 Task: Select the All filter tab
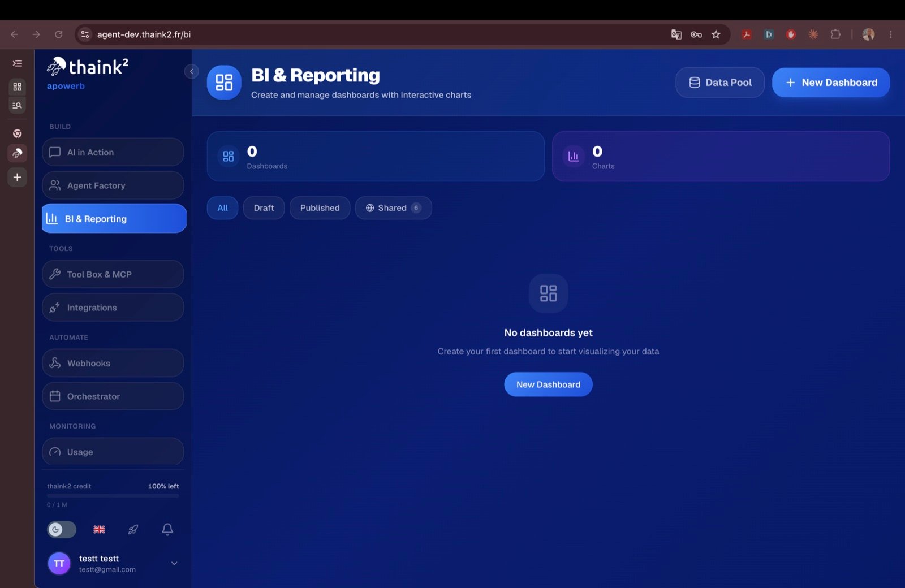[222, 208]
